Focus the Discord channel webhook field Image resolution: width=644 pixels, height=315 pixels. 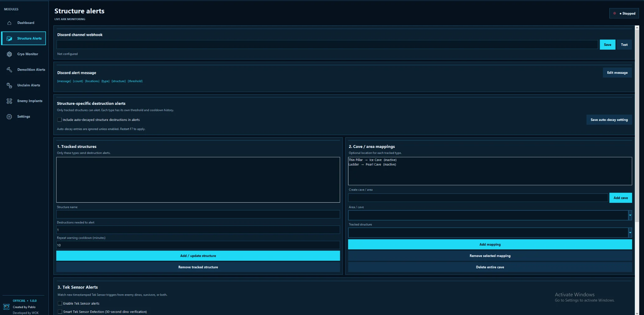[x=327, y=45]
